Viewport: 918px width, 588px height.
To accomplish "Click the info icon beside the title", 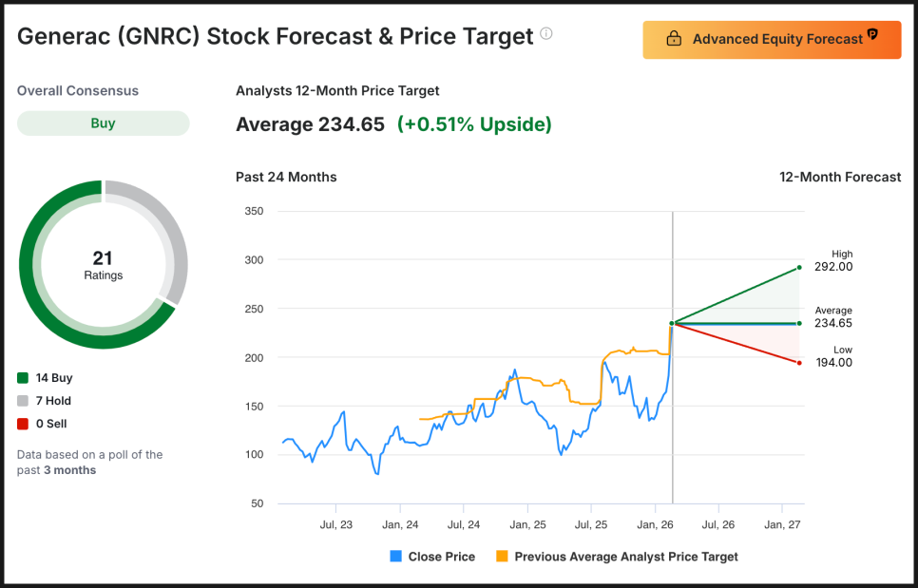I will point(546,34).
